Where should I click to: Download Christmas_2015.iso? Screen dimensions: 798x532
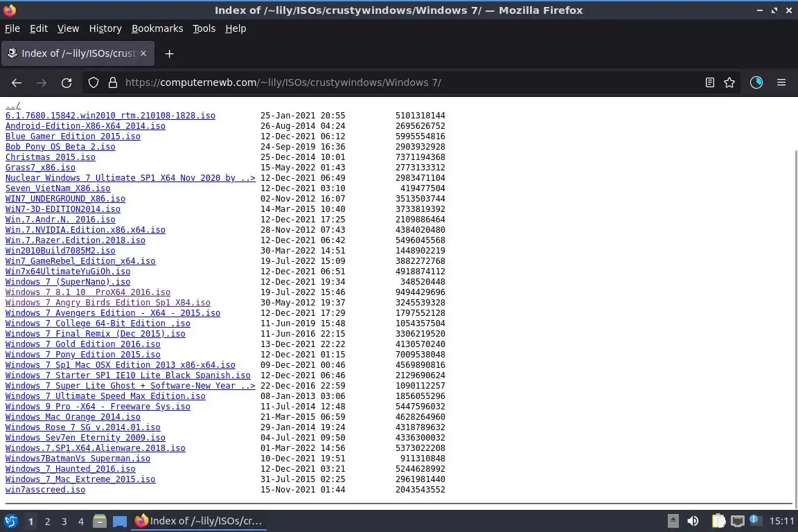51,157
